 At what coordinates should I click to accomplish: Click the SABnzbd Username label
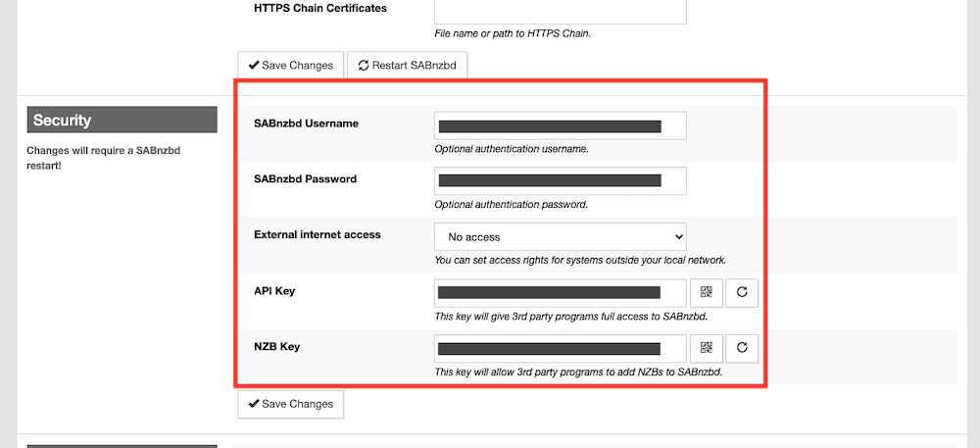coord(306,124)
